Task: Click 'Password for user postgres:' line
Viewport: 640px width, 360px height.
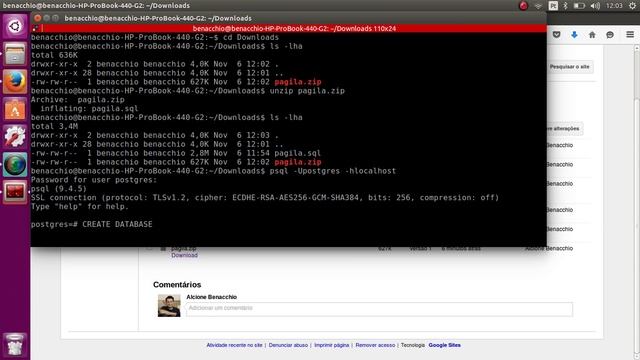Action: [x=94, y=180]
